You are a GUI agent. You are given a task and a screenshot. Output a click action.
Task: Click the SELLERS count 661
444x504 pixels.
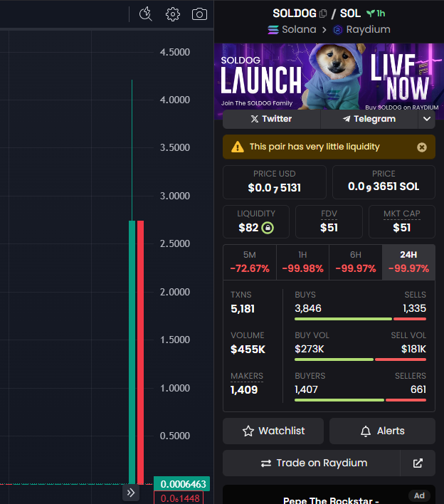coord(418,389)
